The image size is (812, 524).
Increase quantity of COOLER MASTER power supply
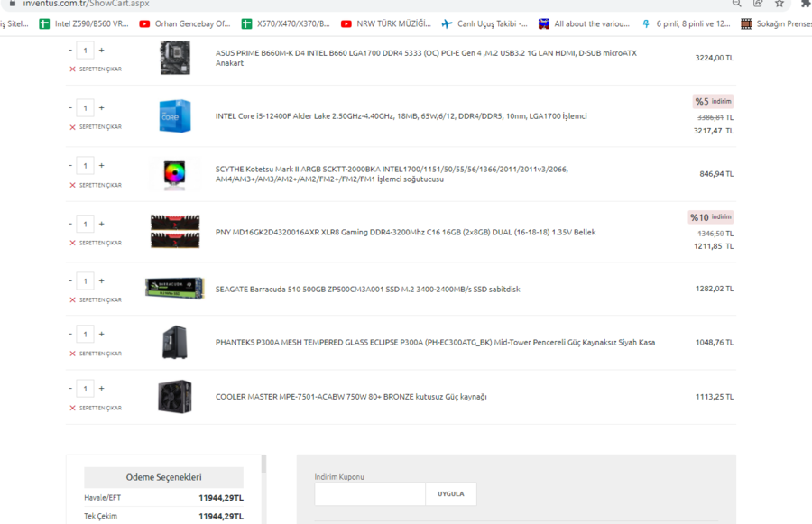point(101,389)
